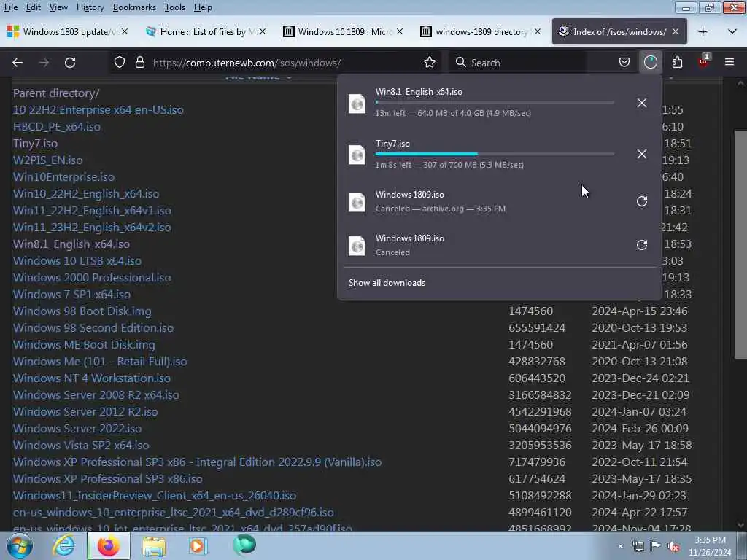Go back to the previous page
Image resolution: width=747 pixels, height=560 pixels.
point(18,63)
